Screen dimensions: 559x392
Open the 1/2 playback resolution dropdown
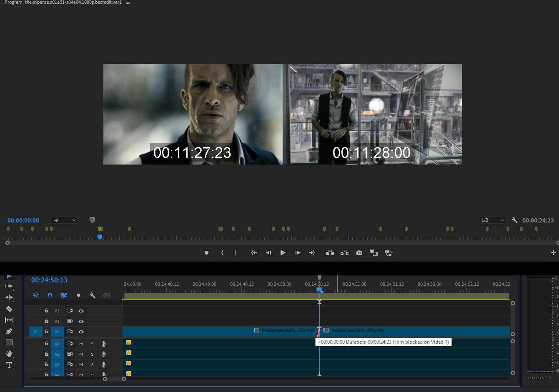pyautogui.click(x=492, y=220)
